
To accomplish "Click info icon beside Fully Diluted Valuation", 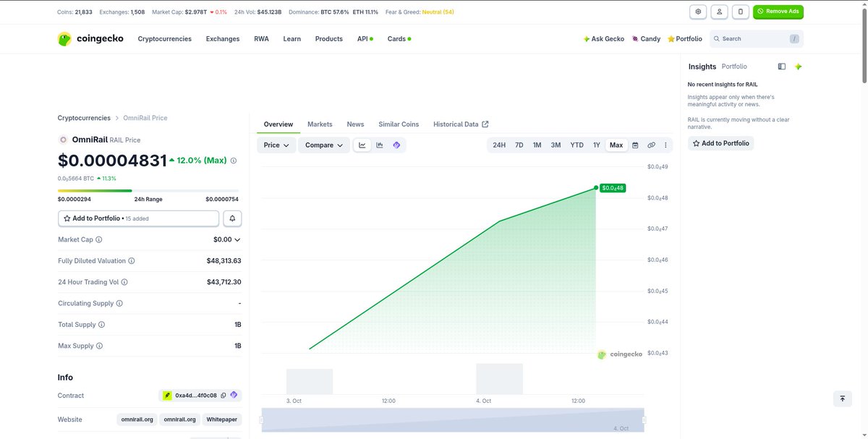I will [131, 261].
